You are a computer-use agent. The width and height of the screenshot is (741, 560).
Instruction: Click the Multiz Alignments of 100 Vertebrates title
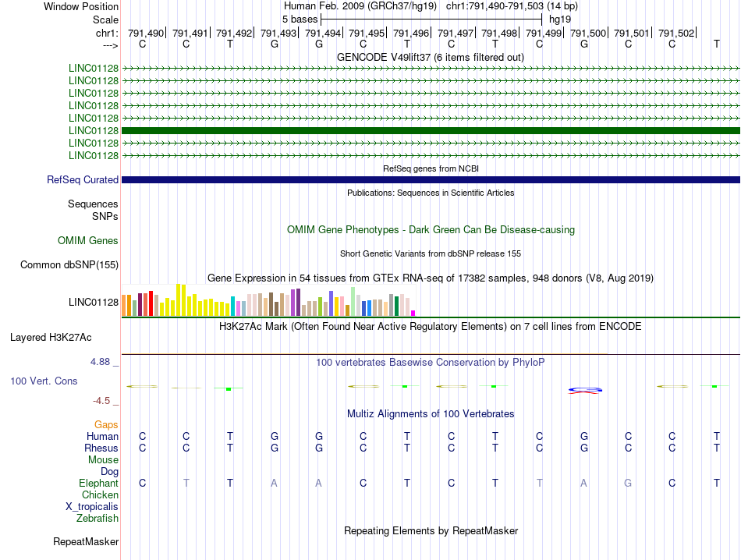coord(430,413)
